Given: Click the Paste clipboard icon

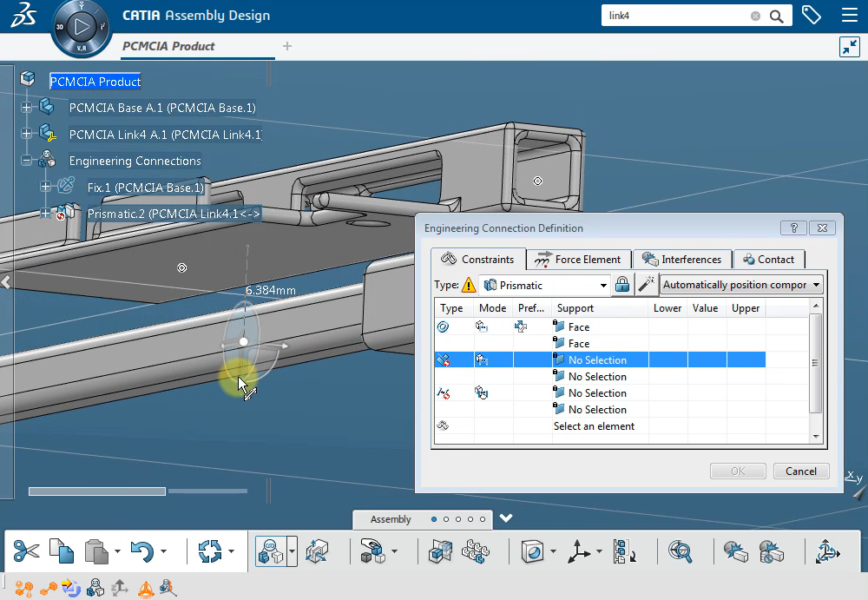Looking at the screenshot, I should coord(96,551).
